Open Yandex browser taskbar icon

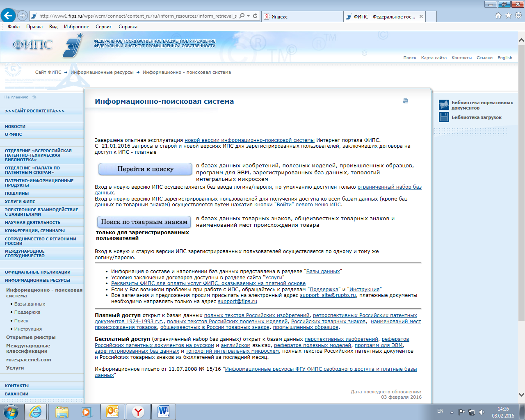coord(138,412)
